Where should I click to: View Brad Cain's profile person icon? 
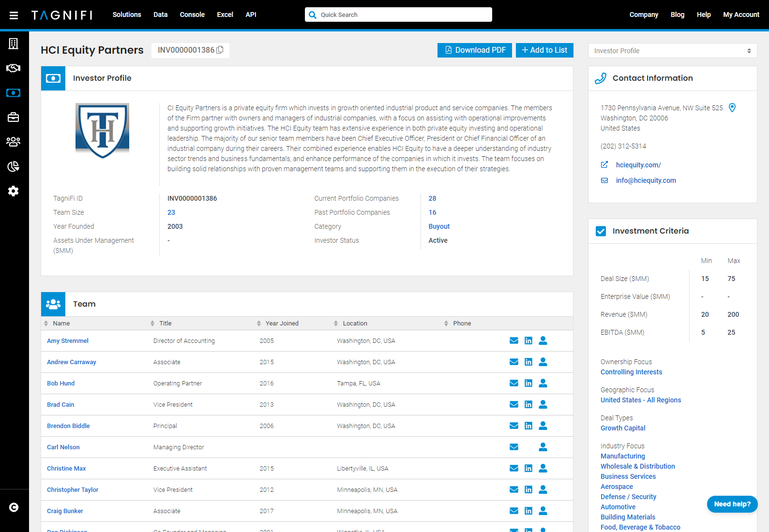click(x=543, y=404)
